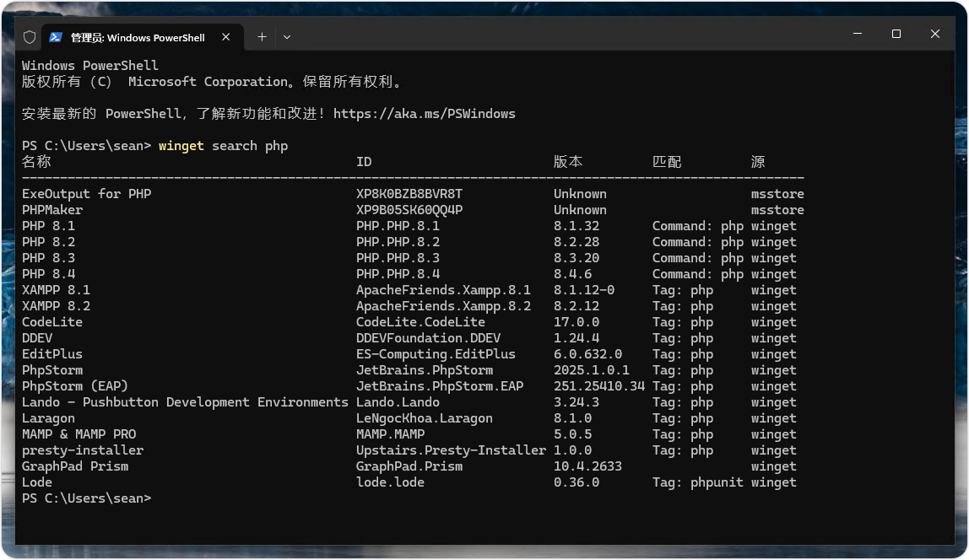969x560 pixels.
Task: Click the ID 'DDEVFoundation.DDEV'
Action: pos(428,338)
